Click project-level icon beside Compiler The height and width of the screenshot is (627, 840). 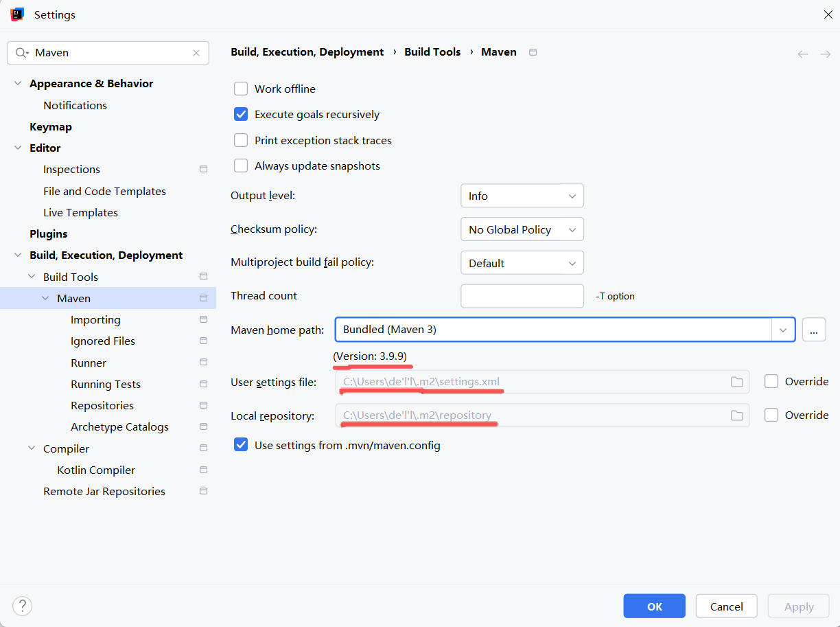click(203, 448)
